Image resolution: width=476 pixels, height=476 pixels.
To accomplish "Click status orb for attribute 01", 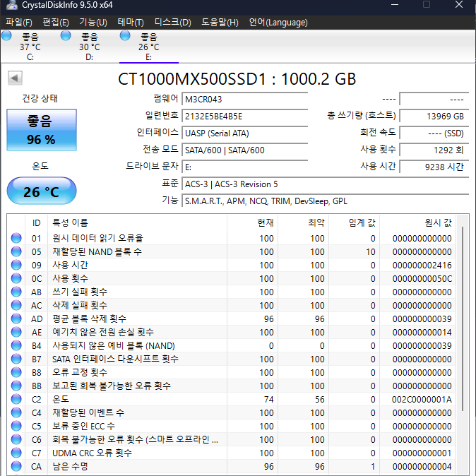I will point(16,238).
